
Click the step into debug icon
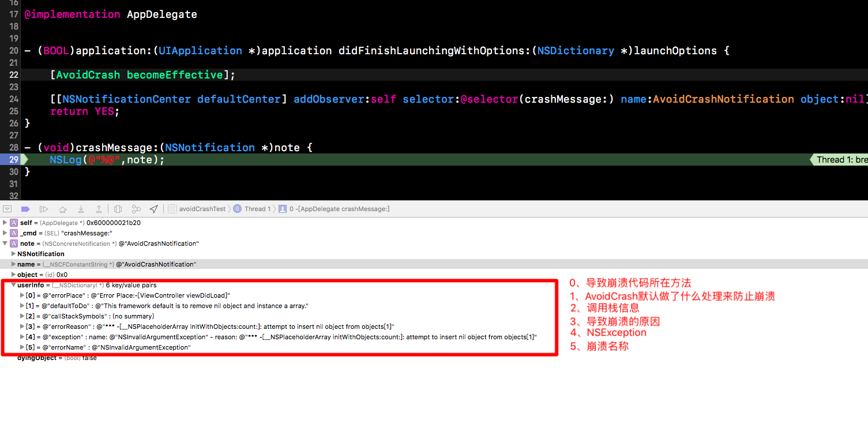[81, 209]
